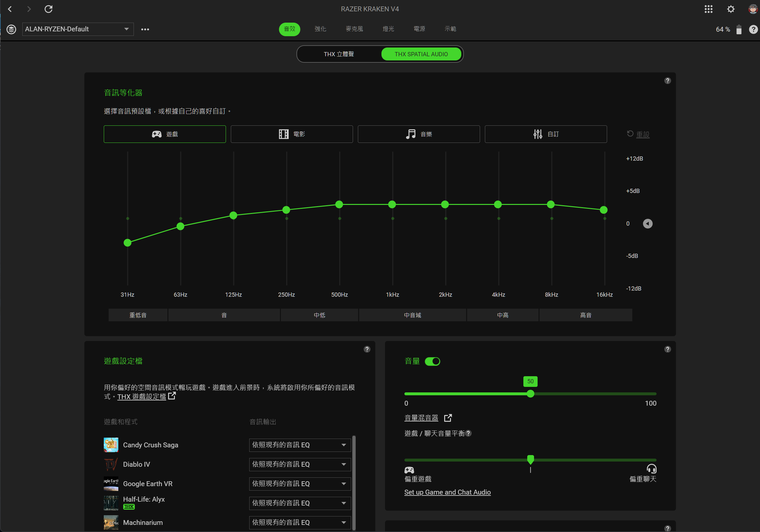Open help for the game profiles panel

pos(367,349)
